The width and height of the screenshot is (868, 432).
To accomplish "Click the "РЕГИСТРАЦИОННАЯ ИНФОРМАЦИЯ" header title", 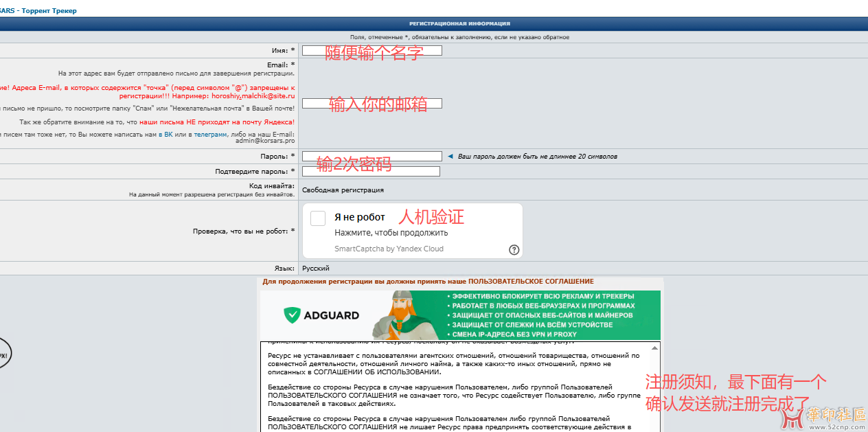I will 460,23.
